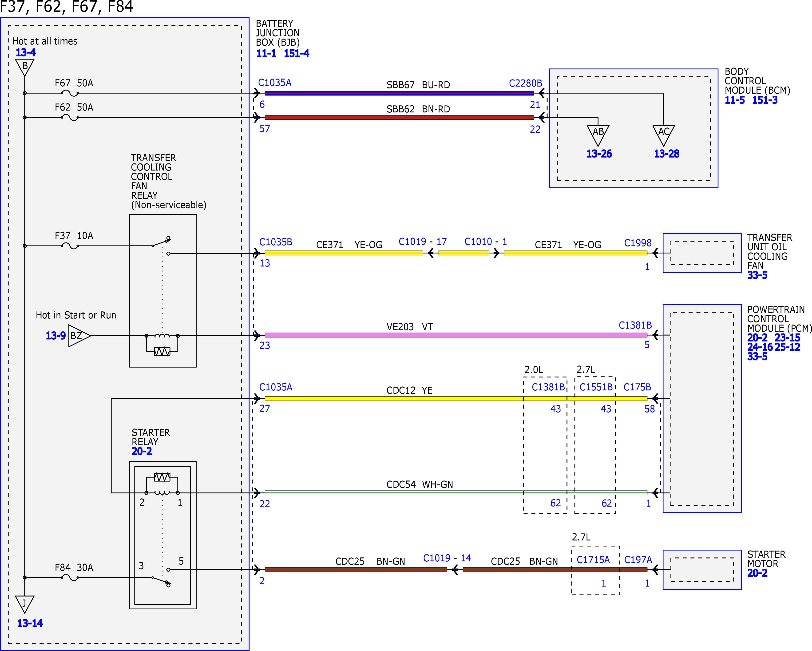
Task: Open page link 13-28 under AC
Action: click(666, 154)
